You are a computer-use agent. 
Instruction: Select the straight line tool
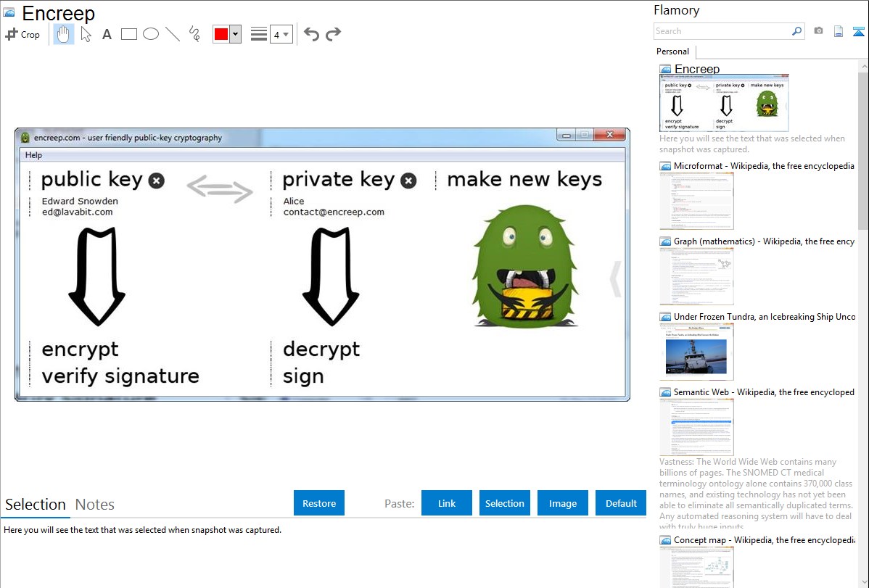pyautogui.click(x=173, y=34)
